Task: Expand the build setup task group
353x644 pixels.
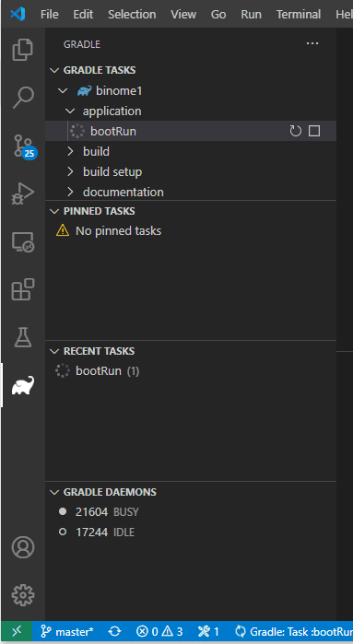Action: 70,171
